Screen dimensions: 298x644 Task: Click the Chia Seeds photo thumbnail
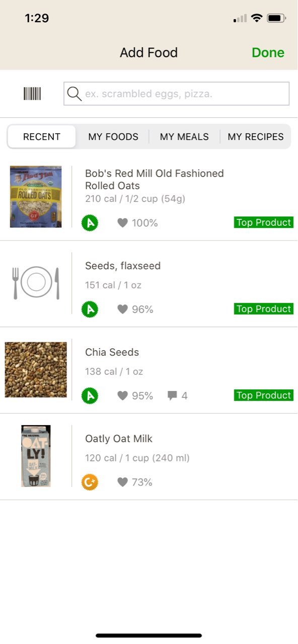point(35,369)
